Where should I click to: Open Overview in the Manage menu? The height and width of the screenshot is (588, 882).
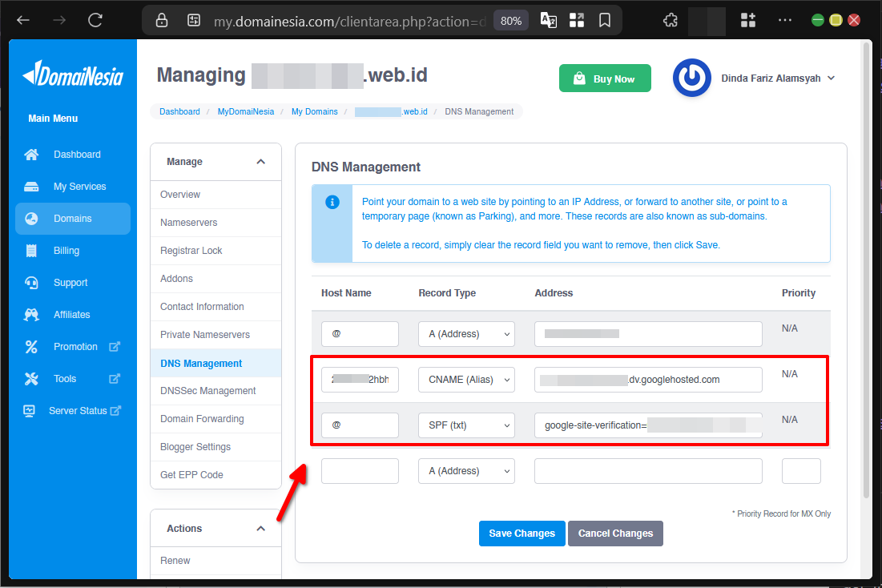click(216, 195)
